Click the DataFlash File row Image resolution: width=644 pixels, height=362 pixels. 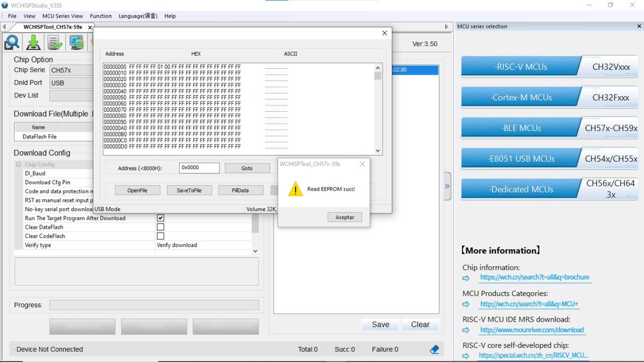point(54,136)
